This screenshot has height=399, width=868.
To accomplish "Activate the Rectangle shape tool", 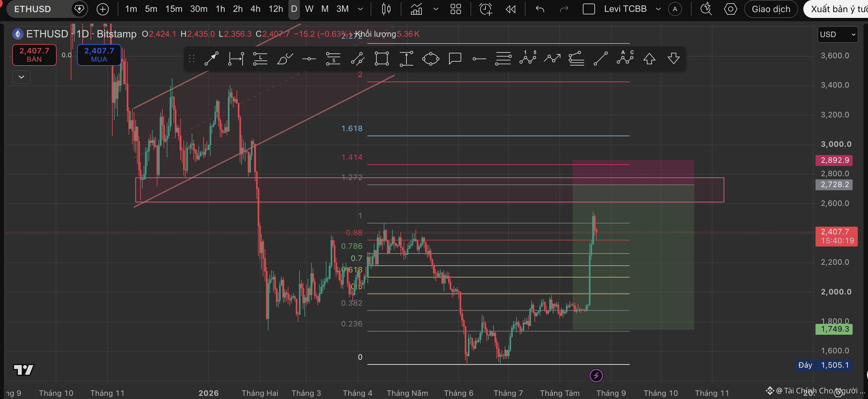I will coord(382,59).
